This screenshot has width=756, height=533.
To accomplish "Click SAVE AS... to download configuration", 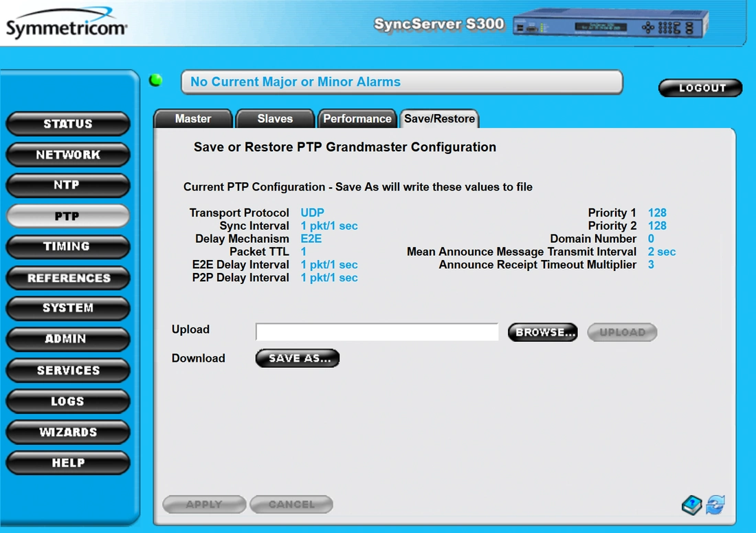I will coord(298,358).
